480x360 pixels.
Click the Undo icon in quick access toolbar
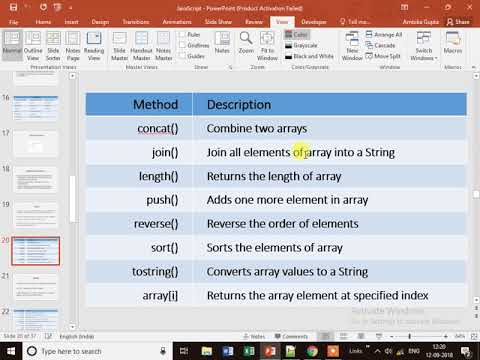coord(28,7)
